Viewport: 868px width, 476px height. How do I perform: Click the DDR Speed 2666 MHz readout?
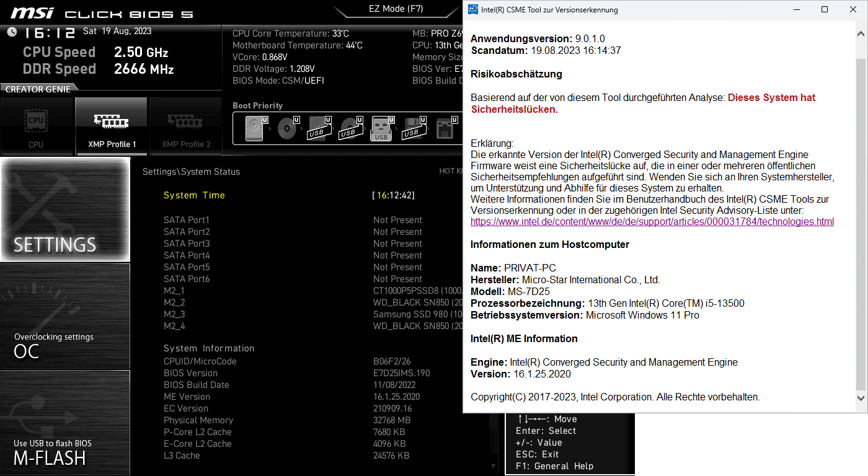click(99, 69)
